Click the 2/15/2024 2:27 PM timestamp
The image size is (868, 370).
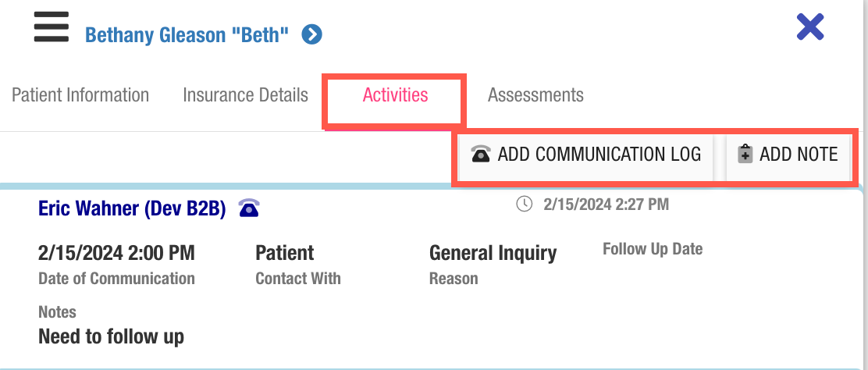point(606,205)
